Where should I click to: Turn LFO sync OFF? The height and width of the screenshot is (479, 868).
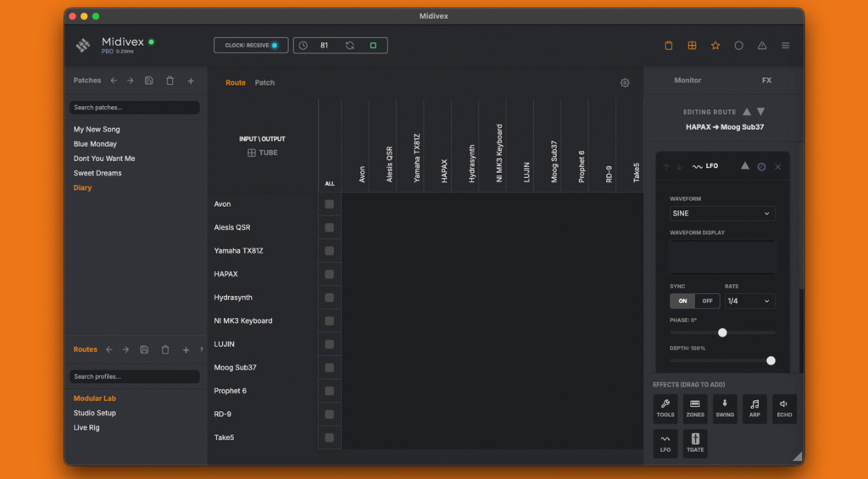point(707,301)
